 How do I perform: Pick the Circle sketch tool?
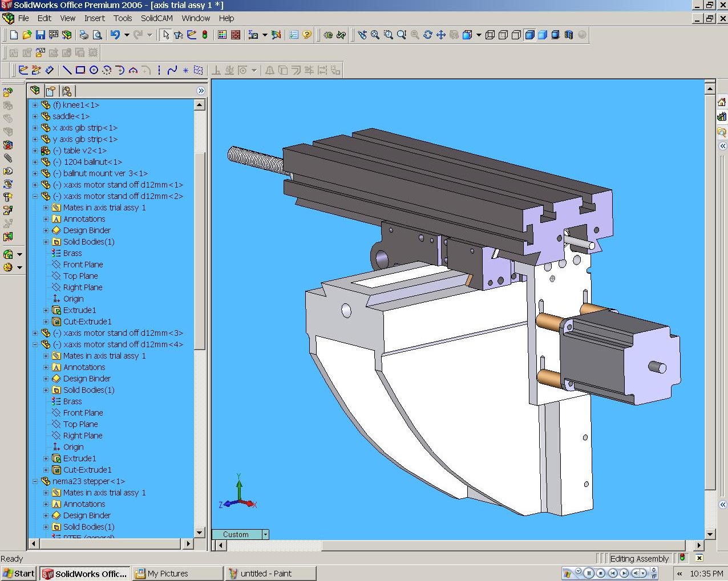coord(94,70)
